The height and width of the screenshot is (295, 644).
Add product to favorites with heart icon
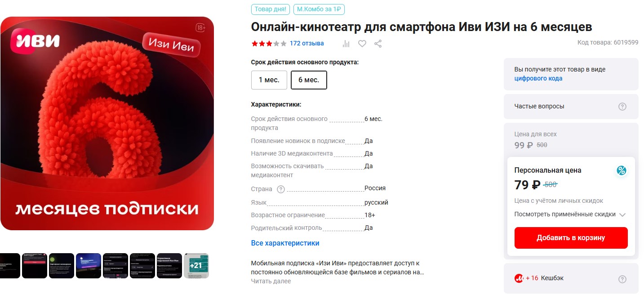[362, 44]
